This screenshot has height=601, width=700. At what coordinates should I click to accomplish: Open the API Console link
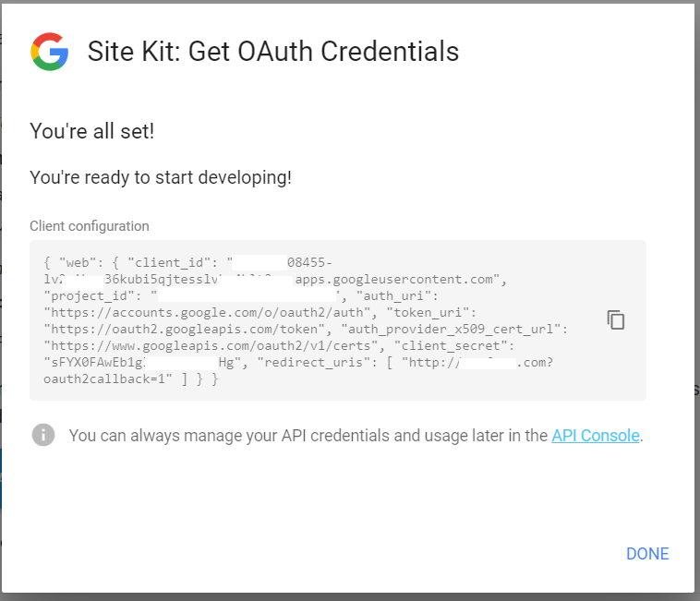[595, 436]
